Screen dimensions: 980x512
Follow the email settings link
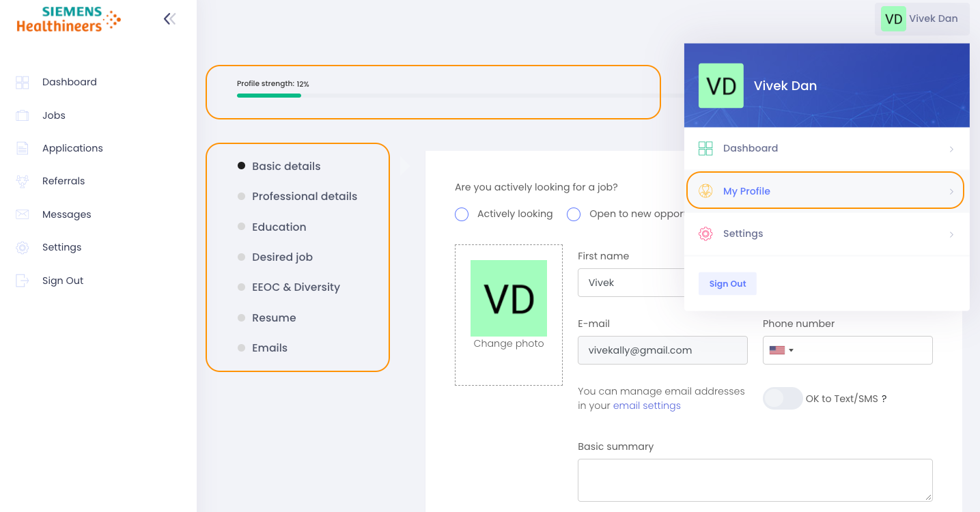point(647,406)
